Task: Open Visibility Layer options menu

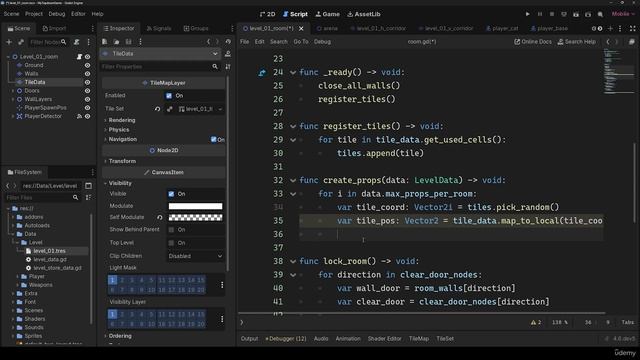Action: [222, 319]
